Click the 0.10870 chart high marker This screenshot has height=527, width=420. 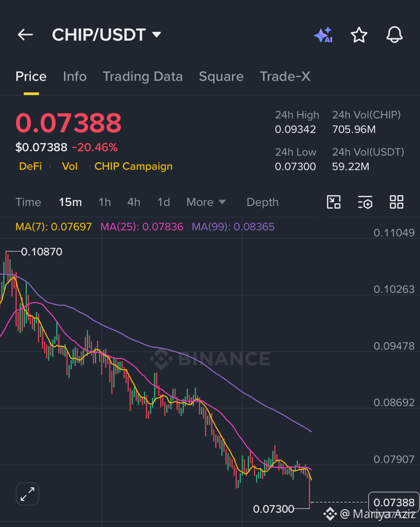pos(42,252)
